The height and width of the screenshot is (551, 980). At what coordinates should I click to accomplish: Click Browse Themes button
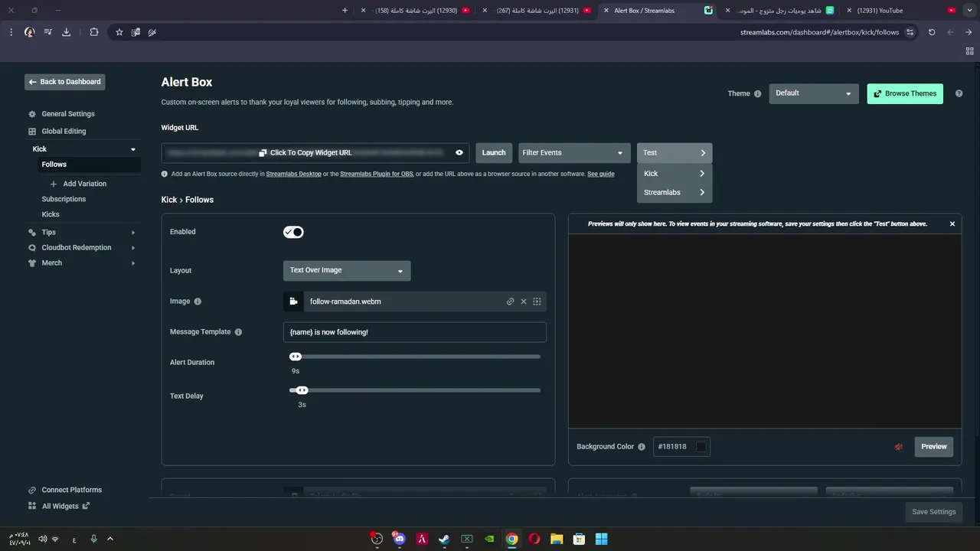coord(905,93)
